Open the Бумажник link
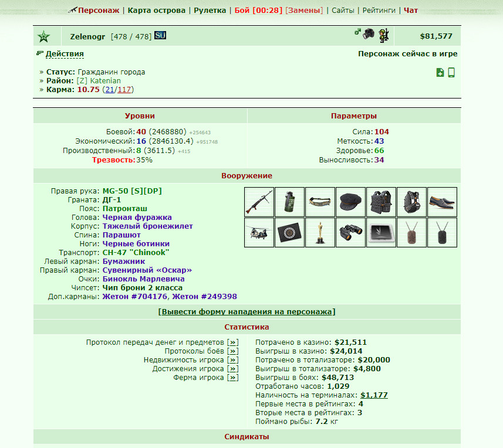 click(x=124, y=262)
